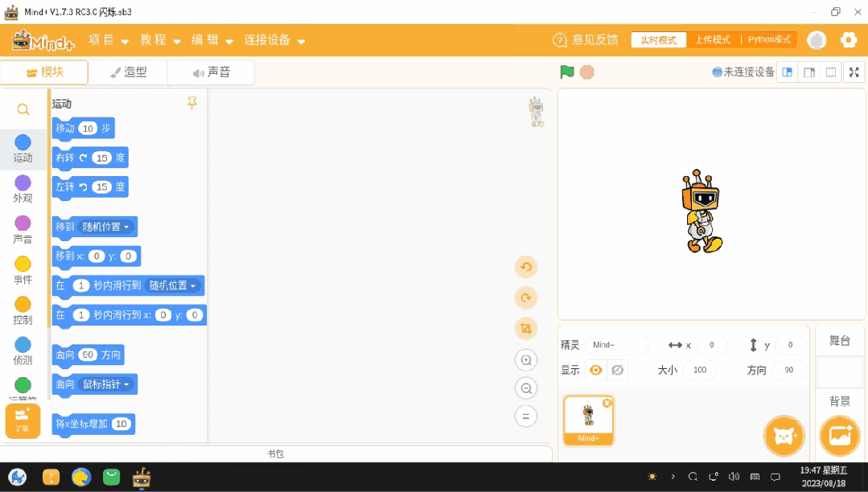Open the Mind+ taskbar icon
This screenshot has height=492, width=868.
[x=142, y=477]
